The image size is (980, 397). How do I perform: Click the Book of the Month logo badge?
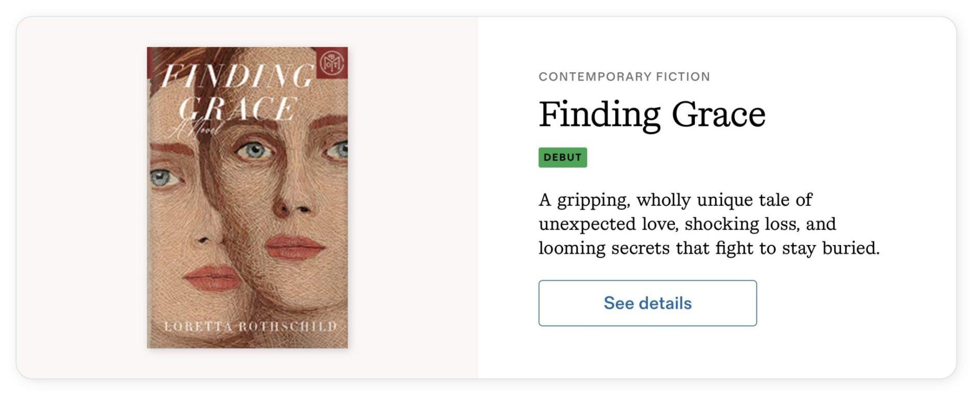click(332, 63)
